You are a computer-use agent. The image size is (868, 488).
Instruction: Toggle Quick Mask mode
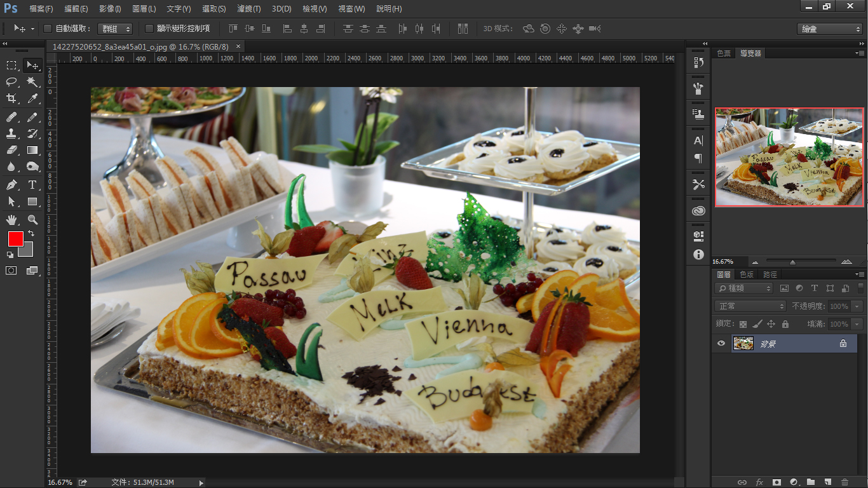[11, 270]
